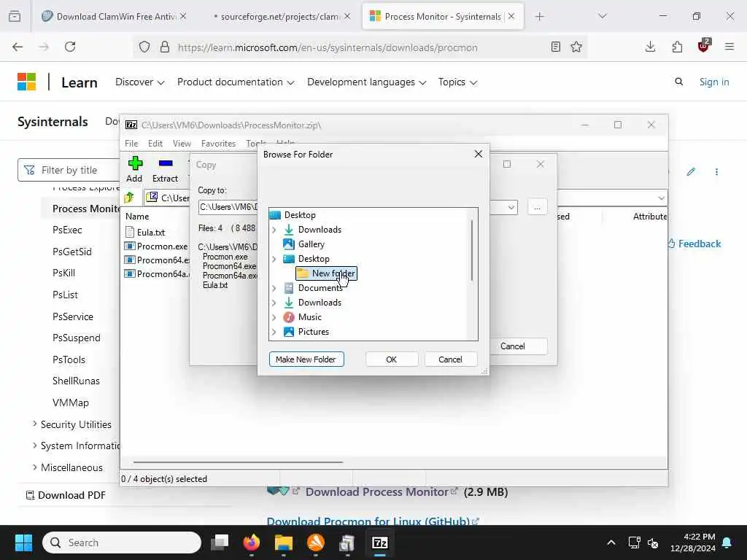
Task: Open File Explorer from the taskbar
Action: pyautogui.click(x=284, y=542)
